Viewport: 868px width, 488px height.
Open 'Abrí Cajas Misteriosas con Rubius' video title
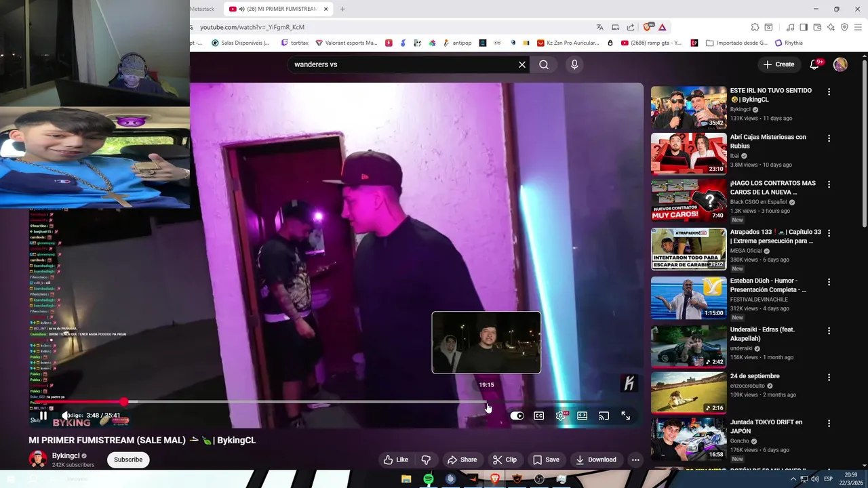[768, 142]
